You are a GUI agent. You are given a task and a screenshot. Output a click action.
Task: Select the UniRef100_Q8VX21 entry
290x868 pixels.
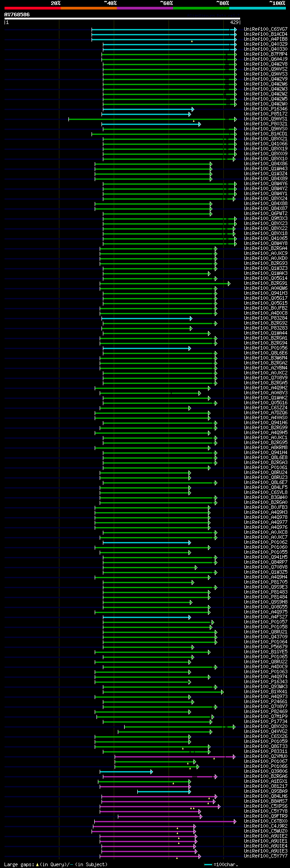(266, 139)
